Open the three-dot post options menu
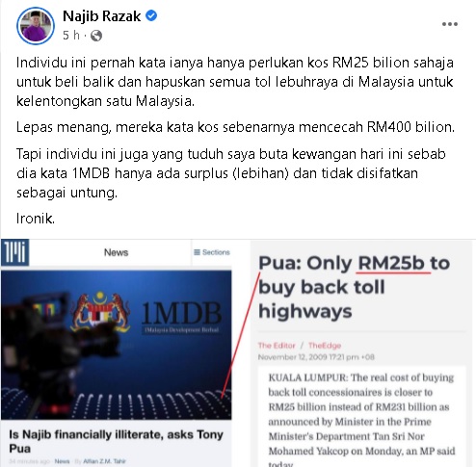Image resolution: width=476 pixels, height=467 pixels. [450, 24]
